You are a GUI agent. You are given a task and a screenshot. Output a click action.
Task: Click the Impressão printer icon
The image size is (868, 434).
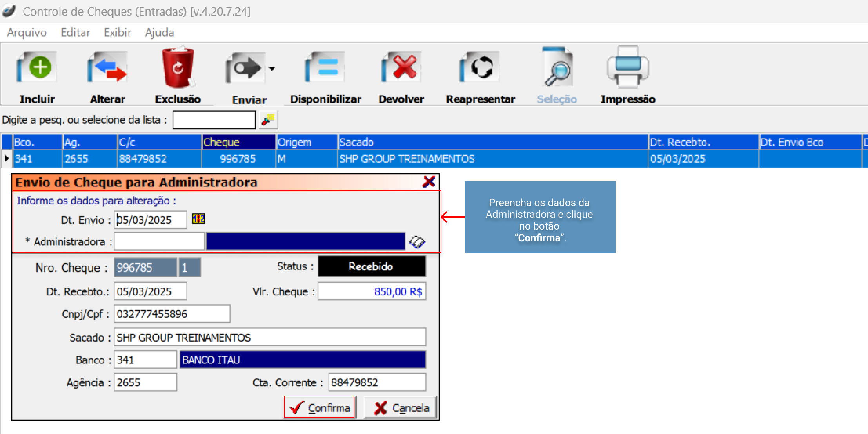pyautogui.click(x=628, y=67)
